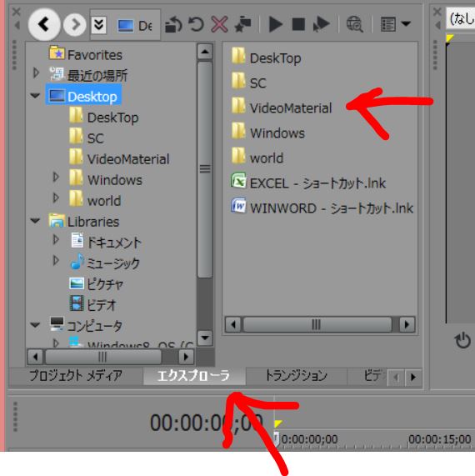Open the path history double-chevron dropdown
This screenshot has height=476, width=475.
click(x=98, y=24)
